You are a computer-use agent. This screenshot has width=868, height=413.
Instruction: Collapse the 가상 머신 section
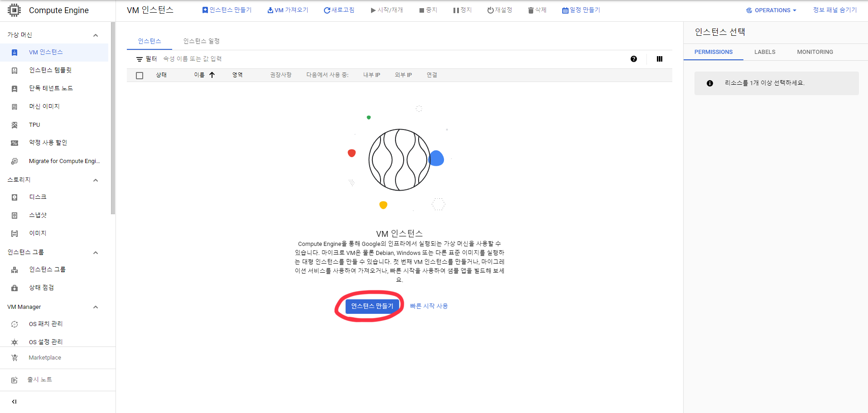(96, 35)
